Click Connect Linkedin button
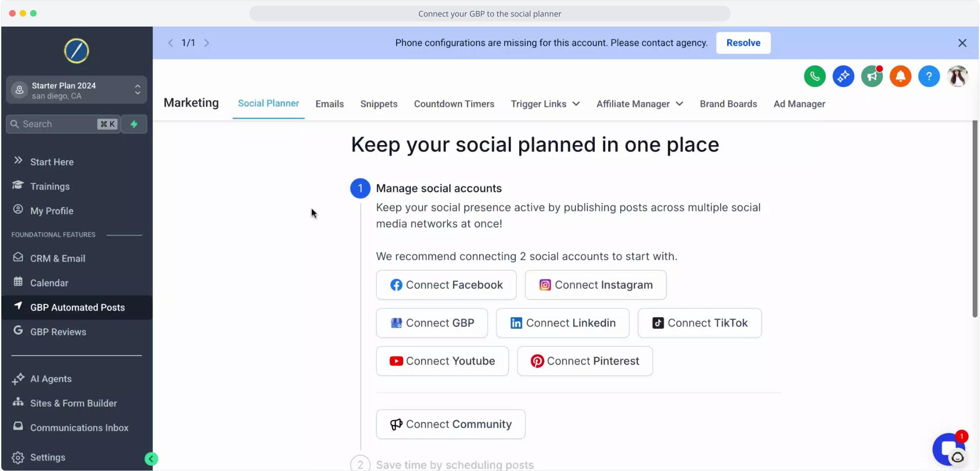The height and width of the screenshot is (471, 980). pos(562,323)
